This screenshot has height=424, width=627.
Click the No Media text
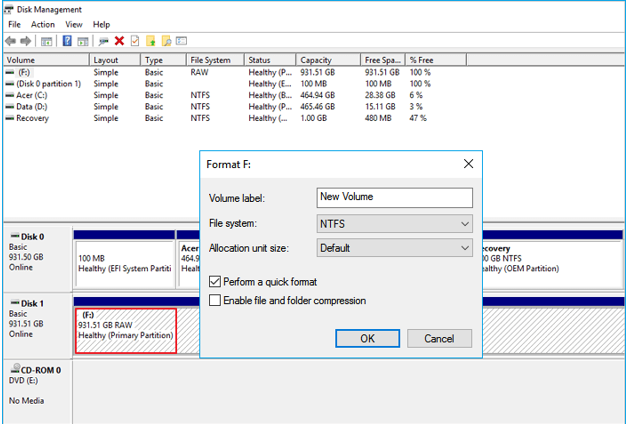click(x=26, y=400)
